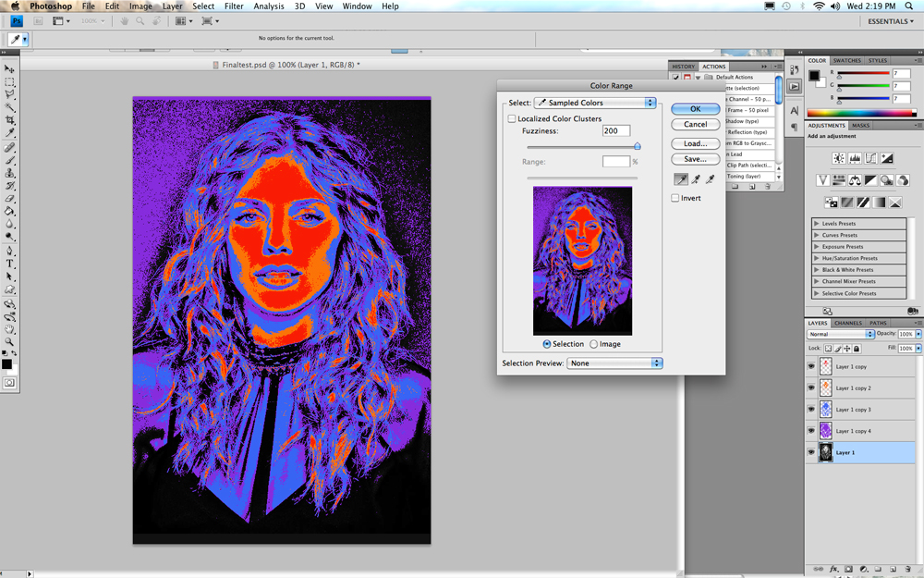924x578 pixels.
Task: Click the Fuzziness value field
Action: pyautogui.click(x=616, y=131)
